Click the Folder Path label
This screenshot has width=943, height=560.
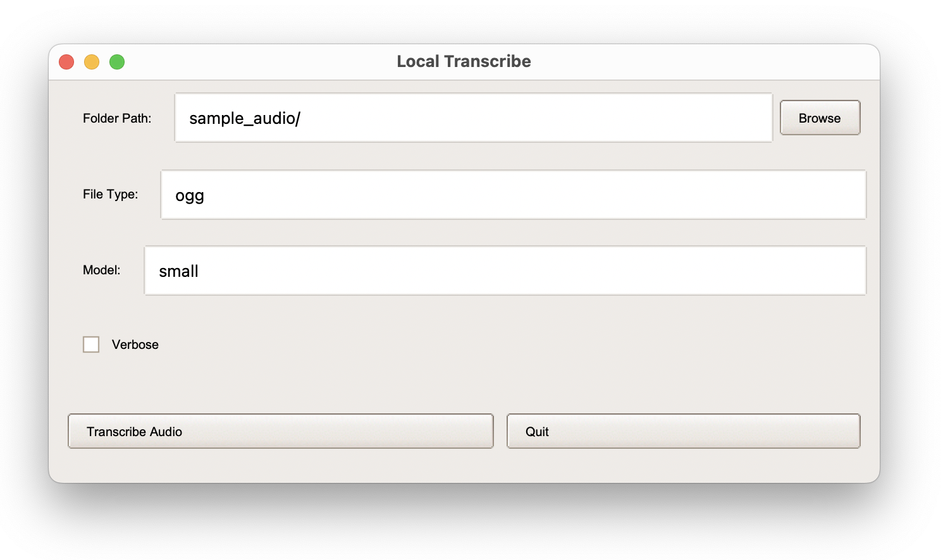[116, 118]
